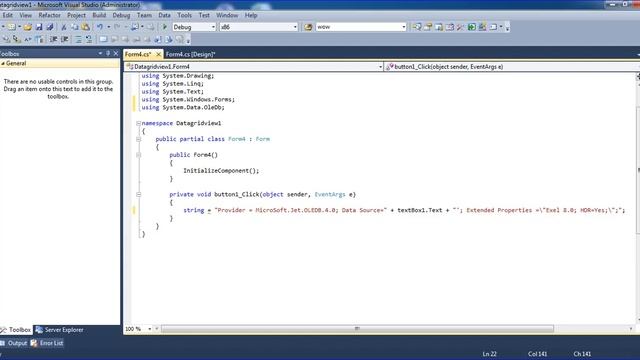The height and width of the screenshot is (360, 640).
Task: Close the Toolbox panel
Action: click(x=116, y=53)
